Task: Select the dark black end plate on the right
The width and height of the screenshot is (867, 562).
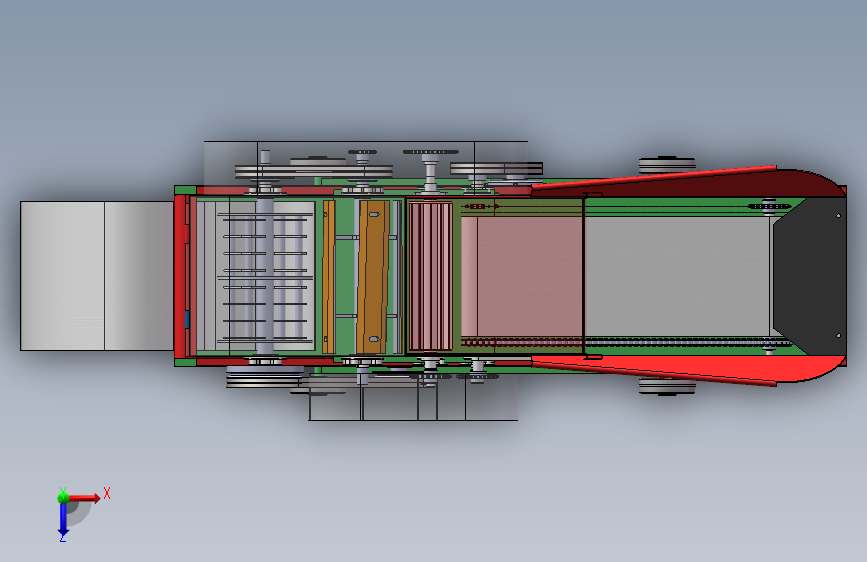Action: pos(810,276)
